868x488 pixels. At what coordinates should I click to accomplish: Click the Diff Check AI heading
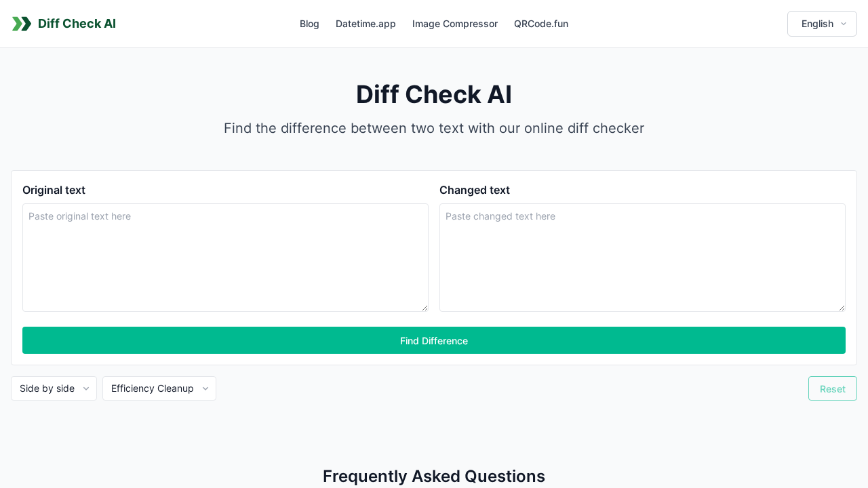[x=434, y=94]
